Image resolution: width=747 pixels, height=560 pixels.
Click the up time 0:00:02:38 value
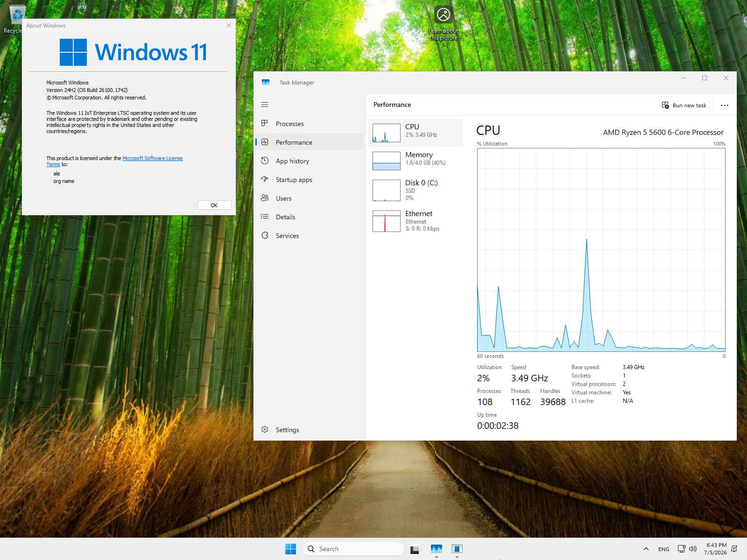point(498,426)
